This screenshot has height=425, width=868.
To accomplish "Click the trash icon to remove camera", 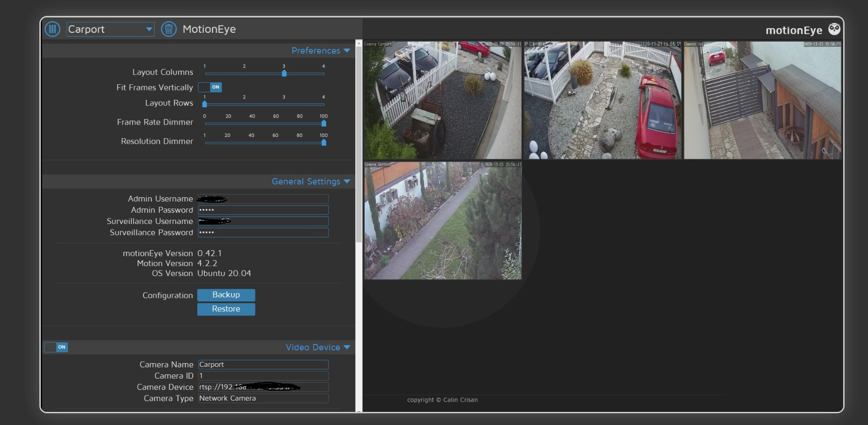I will (x=169, y=29).
